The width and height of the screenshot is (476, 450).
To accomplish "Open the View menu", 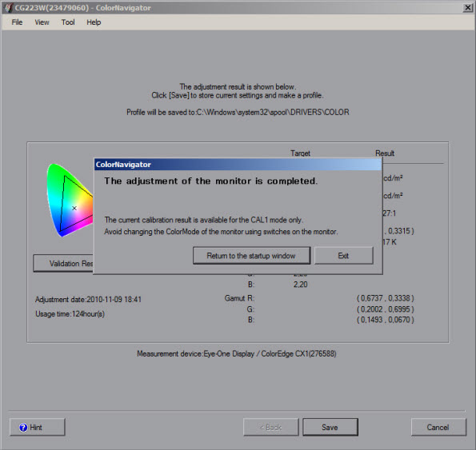I will pos(42,22).
